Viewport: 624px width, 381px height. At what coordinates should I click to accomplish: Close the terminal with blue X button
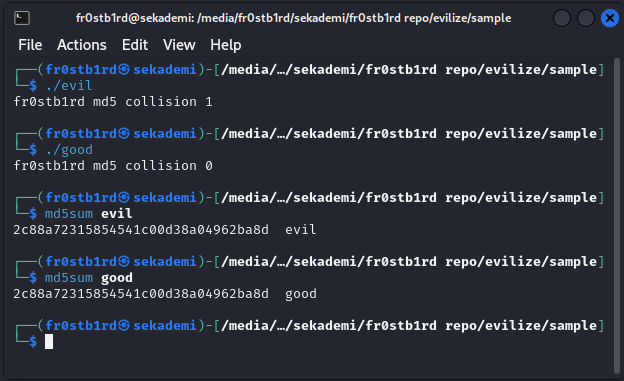tap(609, 18)
